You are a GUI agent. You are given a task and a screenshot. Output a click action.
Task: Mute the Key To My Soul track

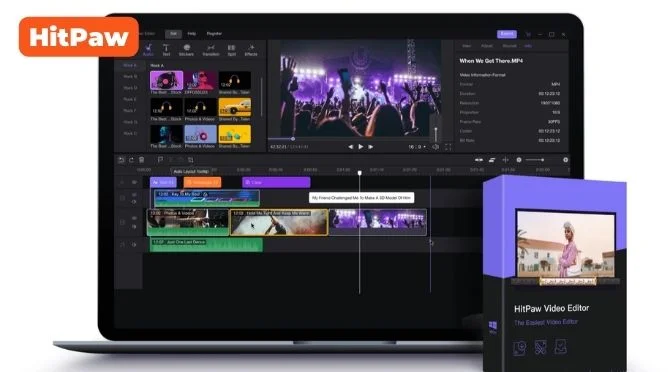134,202
